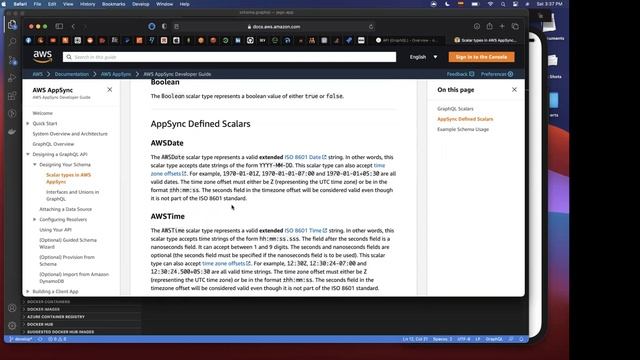Open System Overview and Architecture page

coord(70,133)
